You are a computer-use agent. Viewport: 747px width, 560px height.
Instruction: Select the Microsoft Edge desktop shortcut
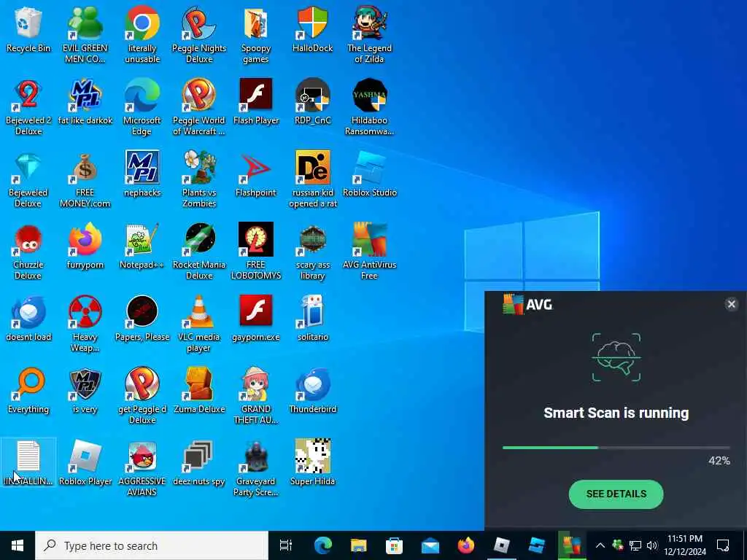(142, 106)
